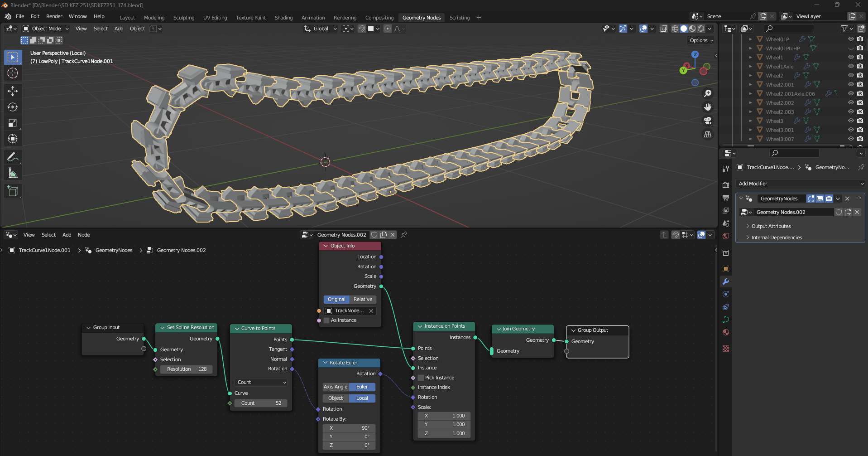Screen dimensions: 868x456
Task: Open the Count dropdown in Curve to Points node
Action: [260, 382]
